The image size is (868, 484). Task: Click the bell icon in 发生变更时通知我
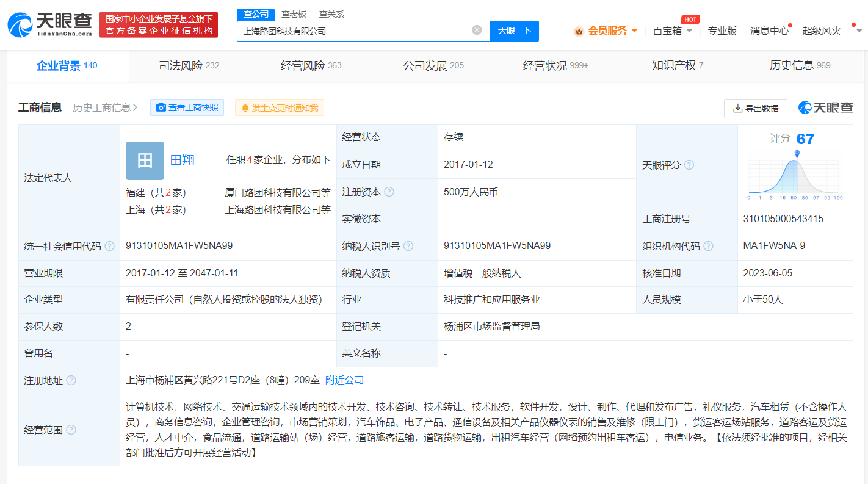tap(245, 108)
